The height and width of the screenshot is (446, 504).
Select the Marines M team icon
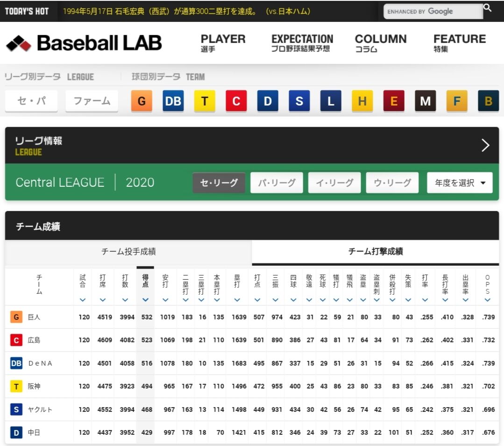click(425, 101)
